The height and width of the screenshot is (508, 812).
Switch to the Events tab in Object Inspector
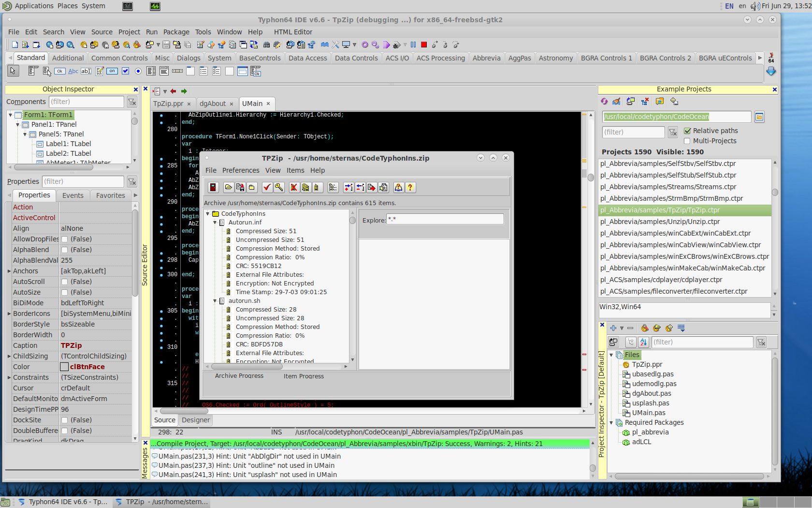tap(73, 195)
